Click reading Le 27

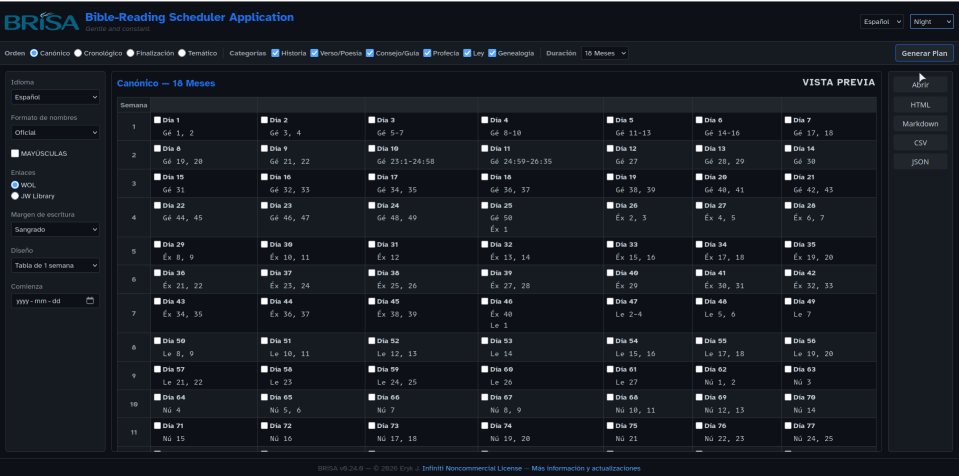click(626, 382)
